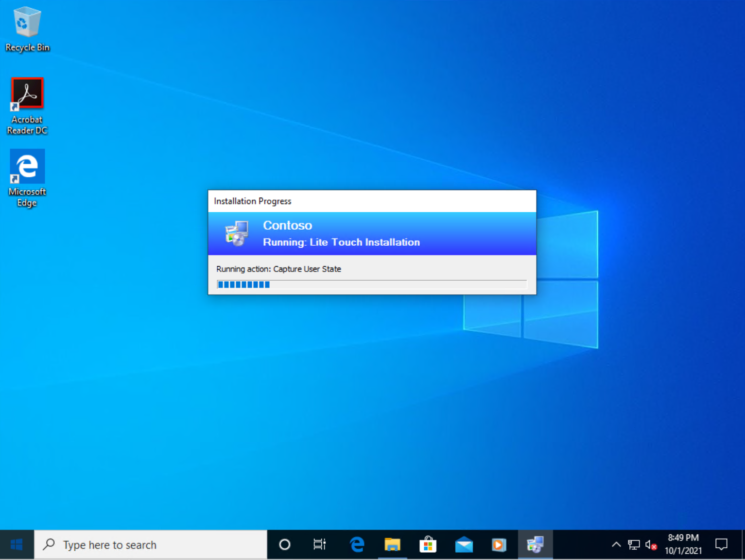Select the Lite Touch Installation taskbar icon
The image size is (745, 560).
(x=535, y=544)
